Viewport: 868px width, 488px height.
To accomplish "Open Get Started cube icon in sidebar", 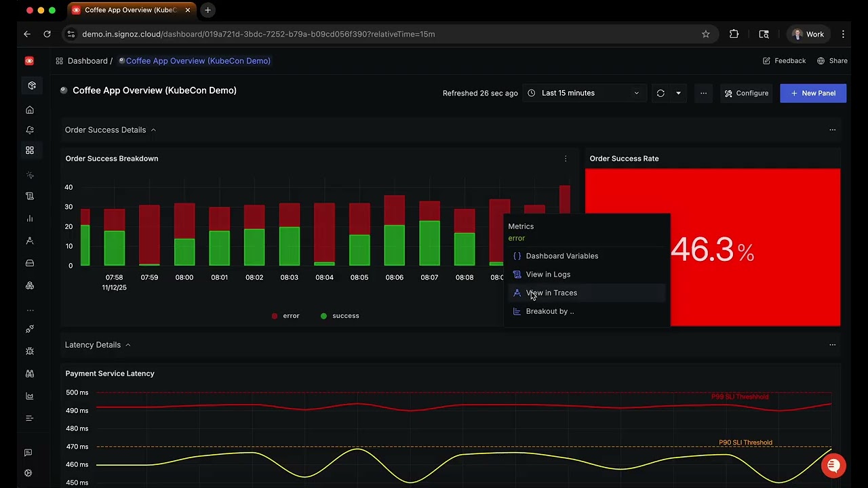I will coord(31,85).
